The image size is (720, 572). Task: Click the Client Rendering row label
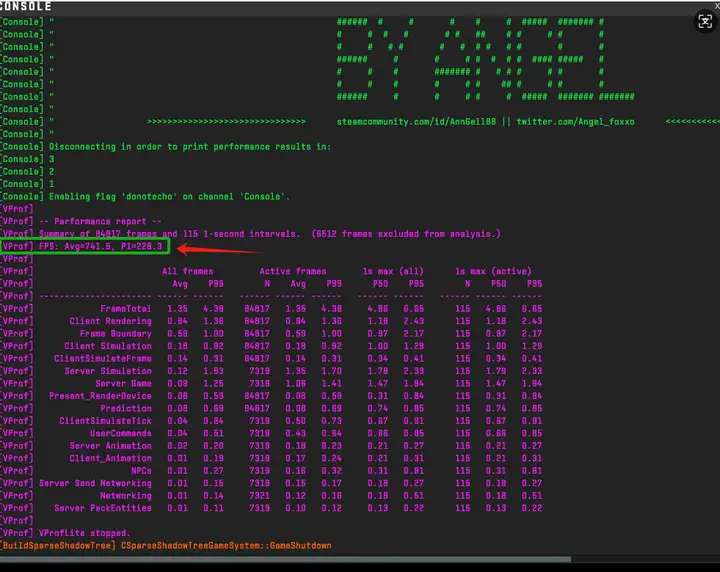[110, 321]
